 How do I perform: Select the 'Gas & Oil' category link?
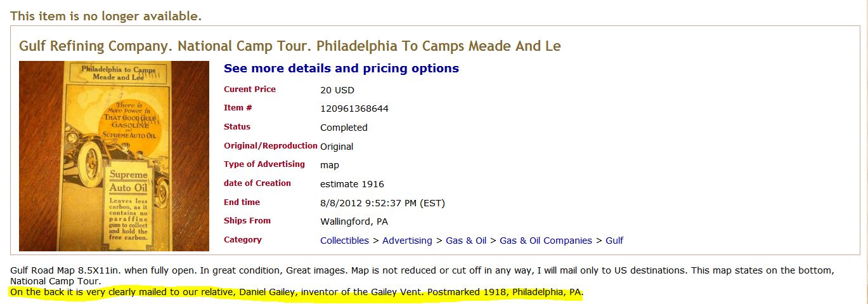click(x=466, y=241)
